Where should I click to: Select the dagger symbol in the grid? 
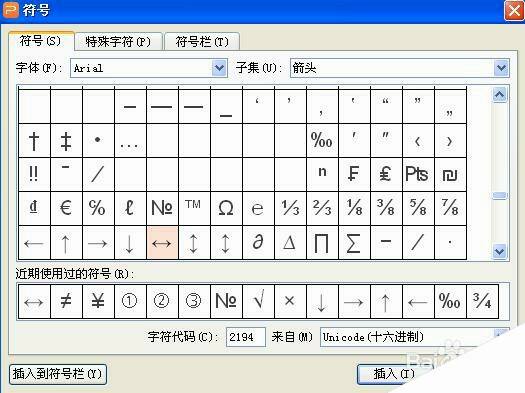click(x=34, y=141)
